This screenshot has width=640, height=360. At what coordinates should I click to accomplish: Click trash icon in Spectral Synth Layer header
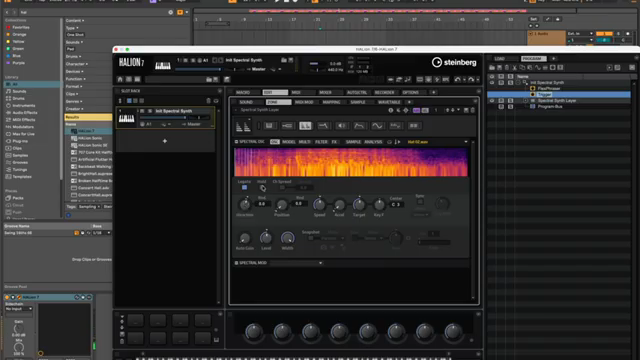[x=473, y=110]
